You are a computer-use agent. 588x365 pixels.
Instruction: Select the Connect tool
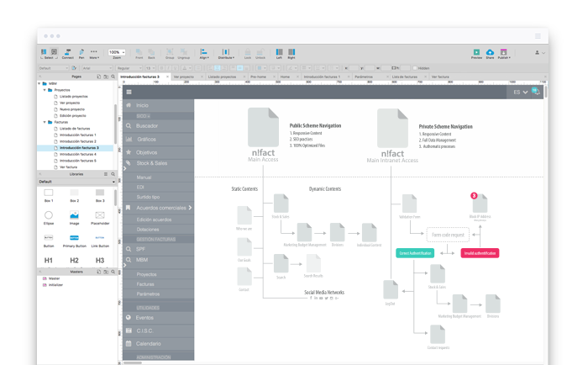coord(67,54)
